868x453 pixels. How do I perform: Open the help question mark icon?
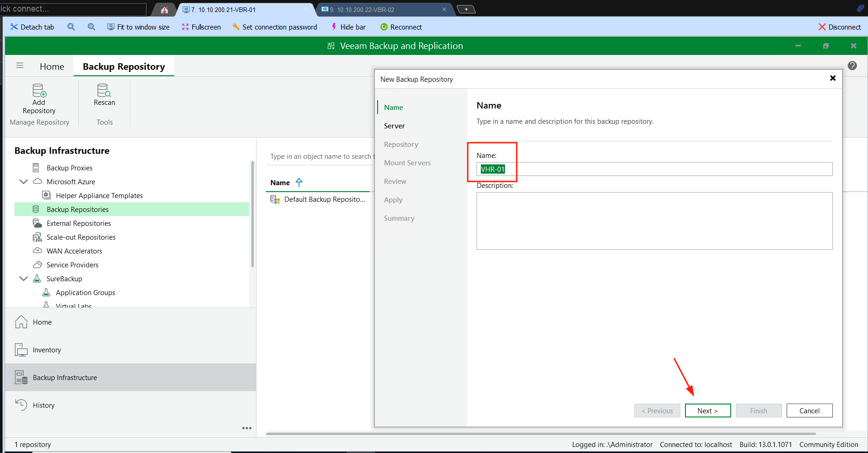(852, 66)
